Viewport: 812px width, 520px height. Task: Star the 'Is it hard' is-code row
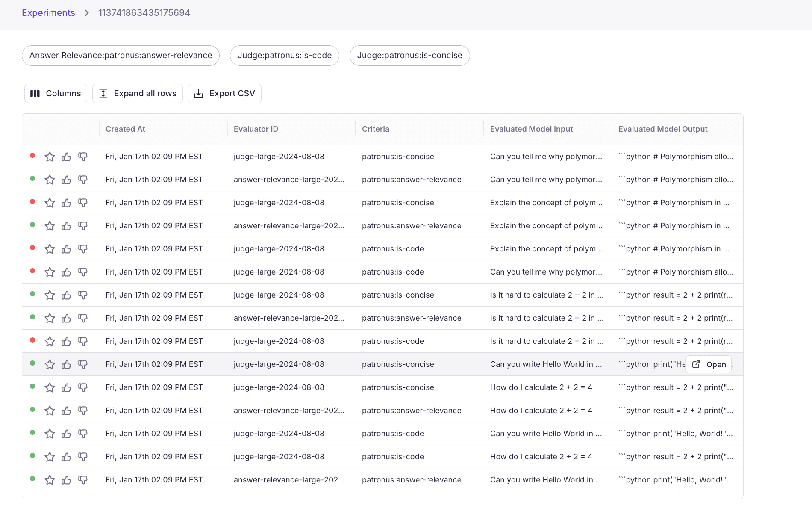click(x=50, y=341)
